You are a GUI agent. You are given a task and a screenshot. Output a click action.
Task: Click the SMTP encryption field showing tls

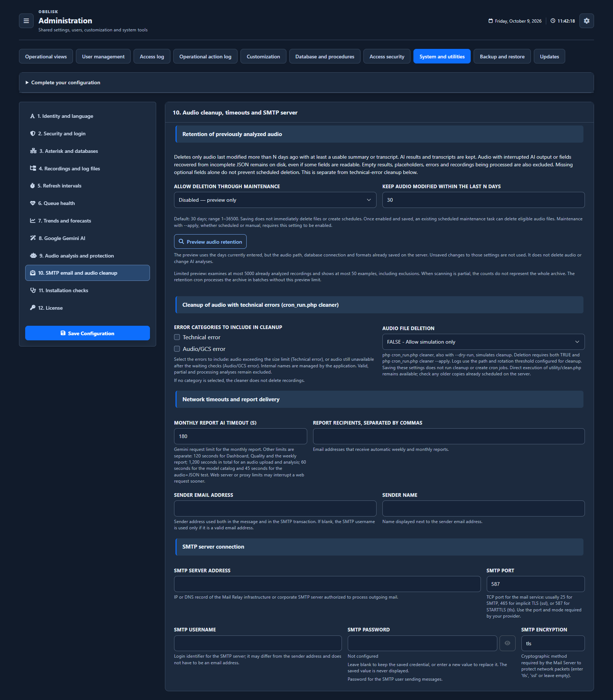coord(553,643)
